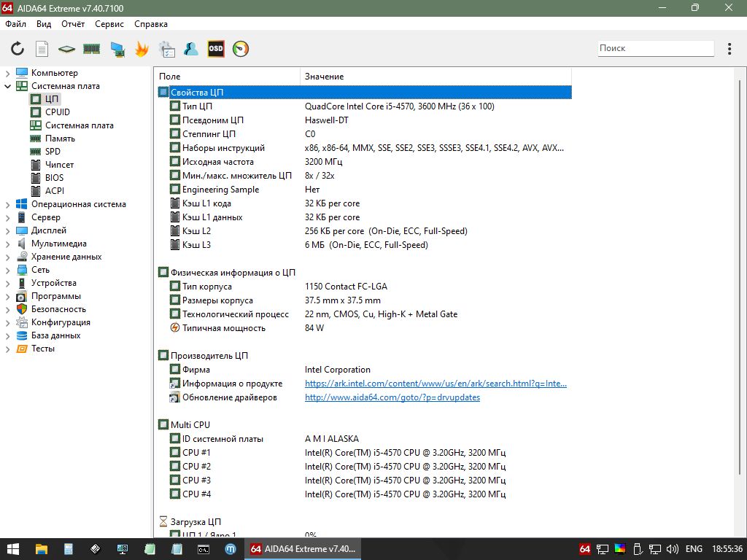Open the Справка menu
This screenshot has height=560, width=747.
coord(150,24)
